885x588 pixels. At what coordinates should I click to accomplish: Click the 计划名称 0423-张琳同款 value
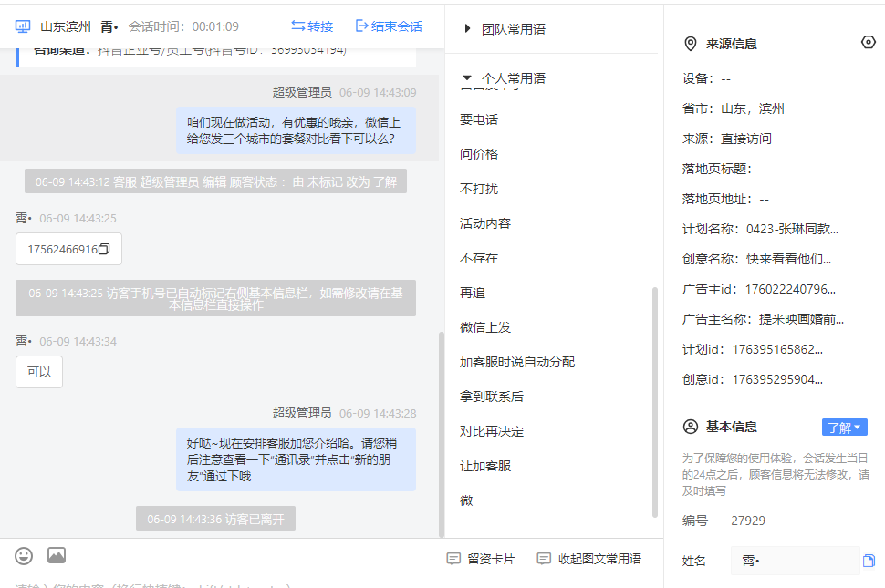(792, 229)
